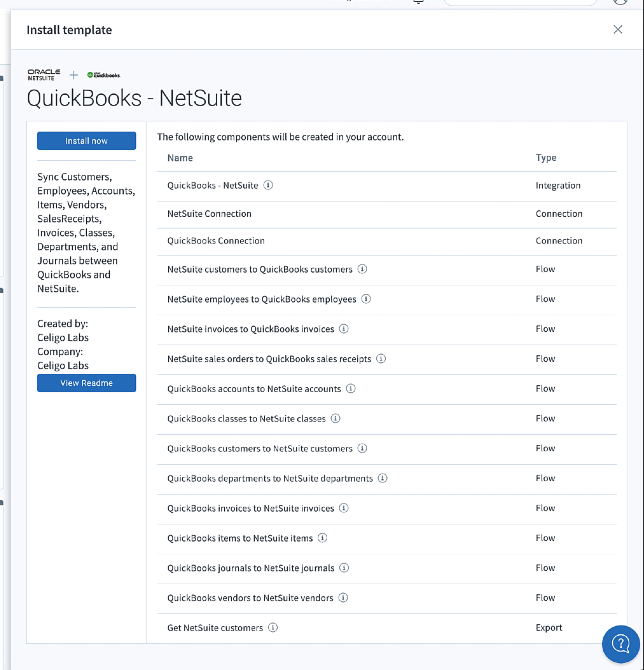This screenshot has width=644, height=670.
Task: Click info icon for NetSuite employees to QuickBooks employees
Action: coord(366,299)
